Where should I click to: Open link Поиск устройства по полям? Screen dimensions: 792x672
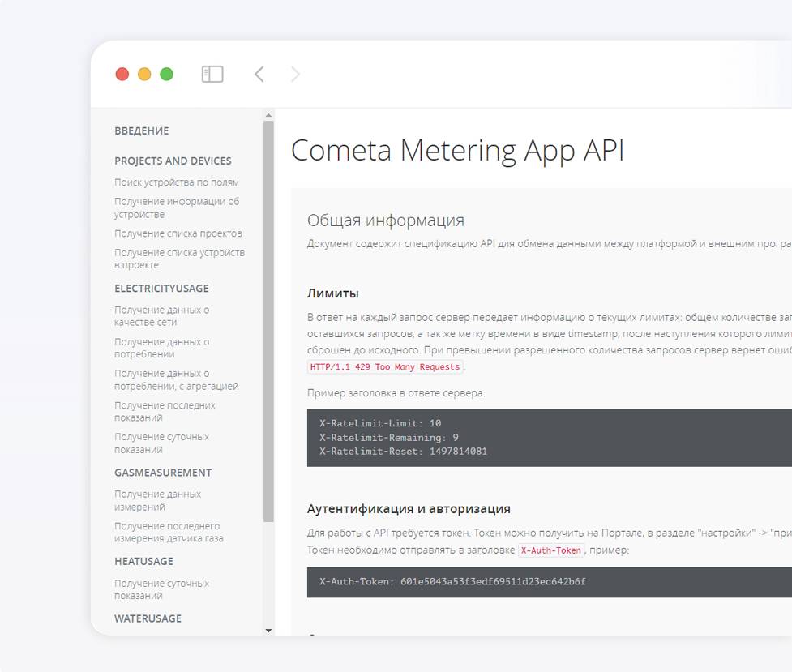[176, 182]
